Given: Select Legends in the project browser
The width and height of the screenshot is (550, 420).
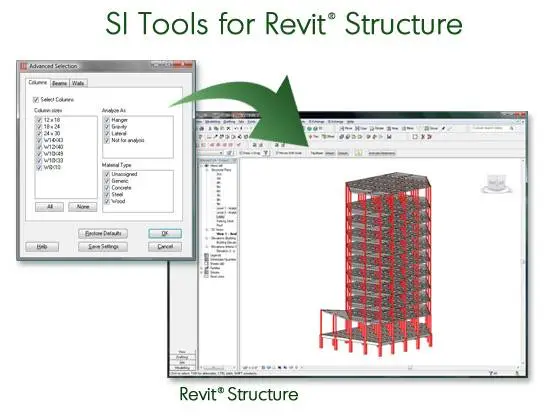Looking at the screenshot, I should click(215, 255).
